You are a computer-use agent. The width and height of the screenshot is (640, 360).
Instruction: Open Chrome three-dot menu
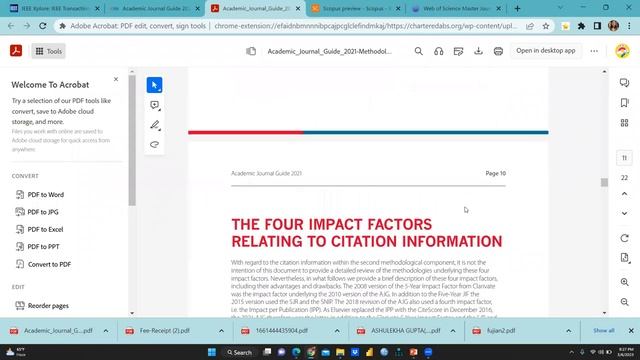(629, 26)
